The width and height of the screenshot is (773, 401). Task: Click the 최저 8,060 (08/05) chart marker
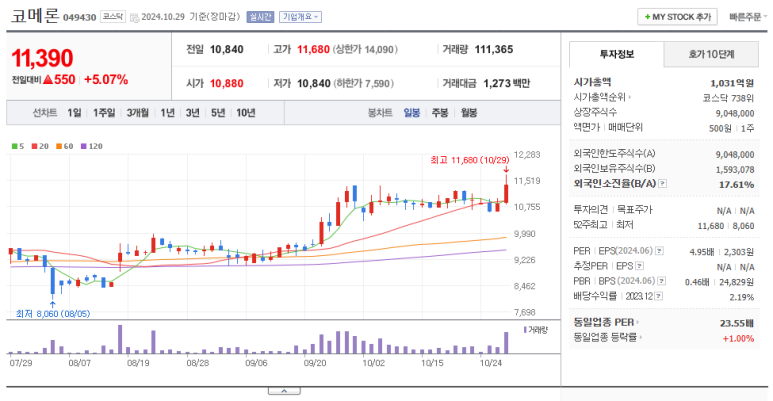click(53, 314)
